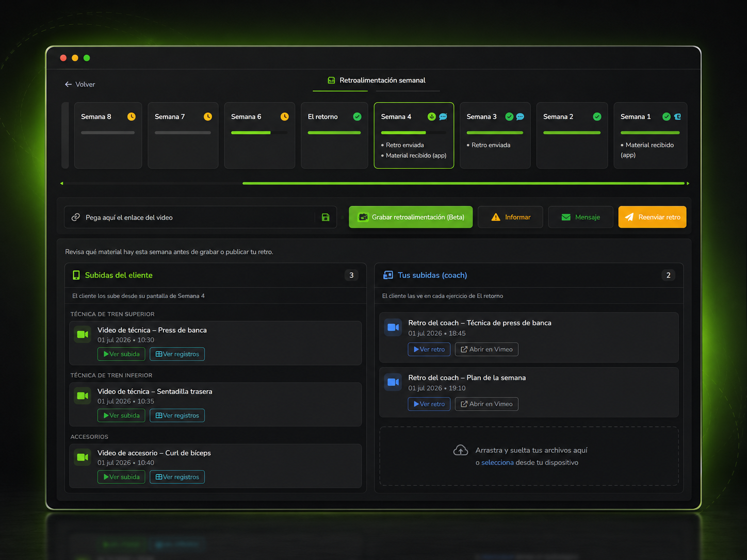The width and height of the screenshot is (747, 560).
Task: Click the Reenviar retro button
Action: click(653, 217)
